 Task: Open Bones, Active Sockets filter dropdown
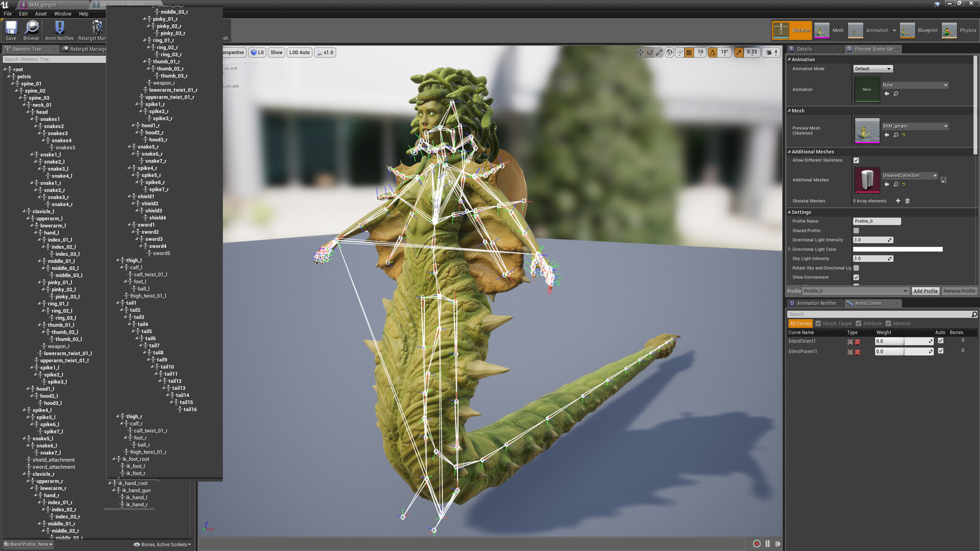pos(162,544)
